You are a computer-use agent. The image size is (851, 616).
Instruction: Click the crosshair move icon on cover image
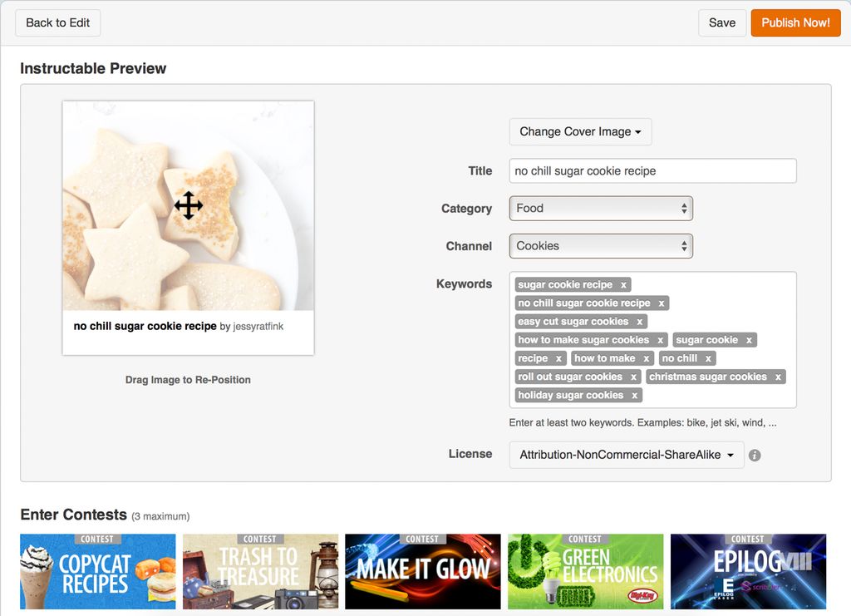[189, 205]
